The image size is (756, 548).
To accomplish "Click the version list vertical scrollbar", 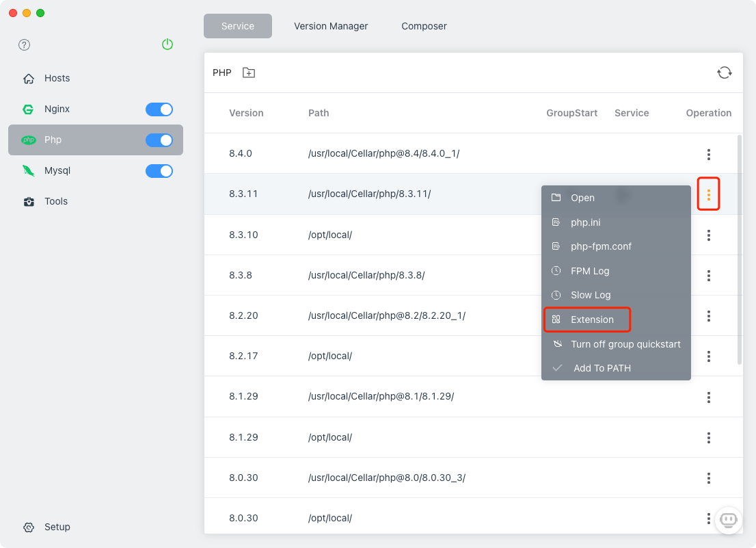I will (x=739, y=250).
